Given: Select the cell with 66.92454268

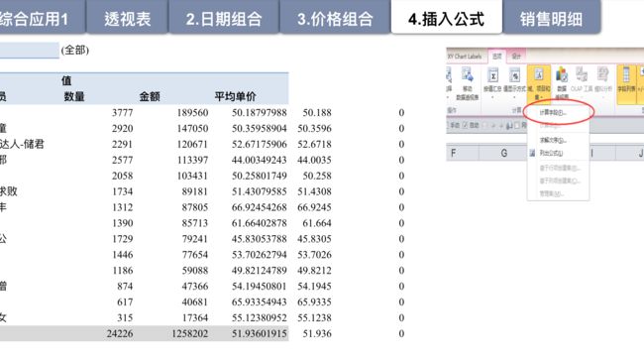Looking at the screenshot, I should [260, 207].
